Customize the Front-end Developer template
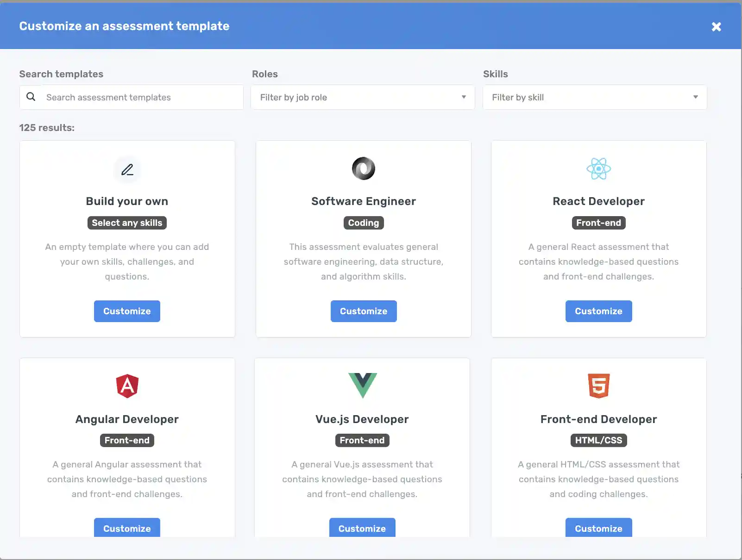Screen dimensions: 742x560 (598, 528)
